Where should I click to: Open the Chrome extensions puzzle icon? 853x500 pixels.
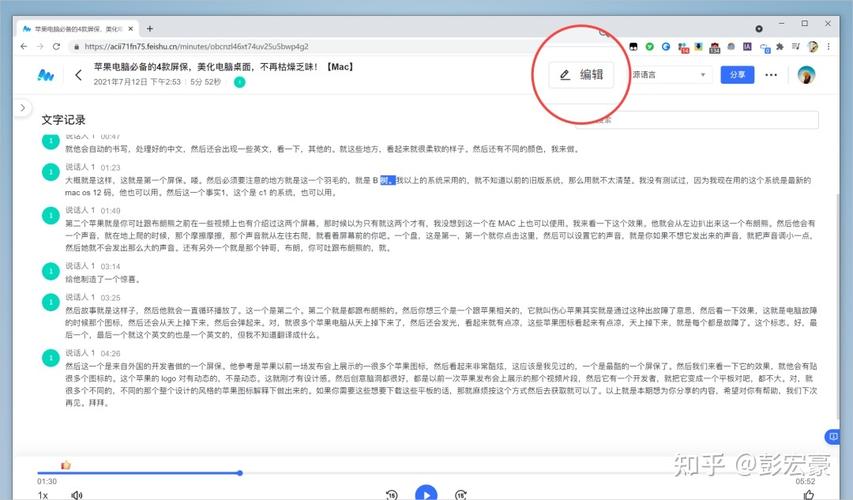pos(780,47)
